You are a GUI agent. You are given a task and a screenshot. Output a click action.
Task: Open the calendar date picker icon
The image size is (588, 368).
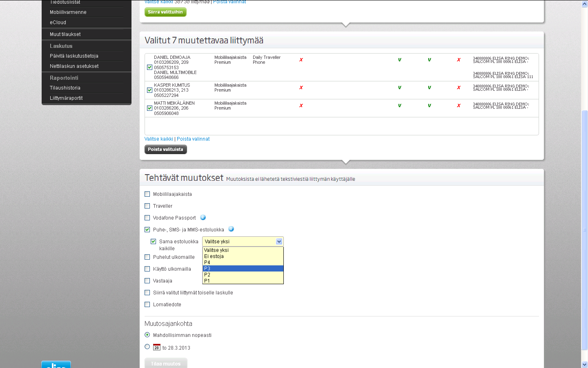coord(157,347)
